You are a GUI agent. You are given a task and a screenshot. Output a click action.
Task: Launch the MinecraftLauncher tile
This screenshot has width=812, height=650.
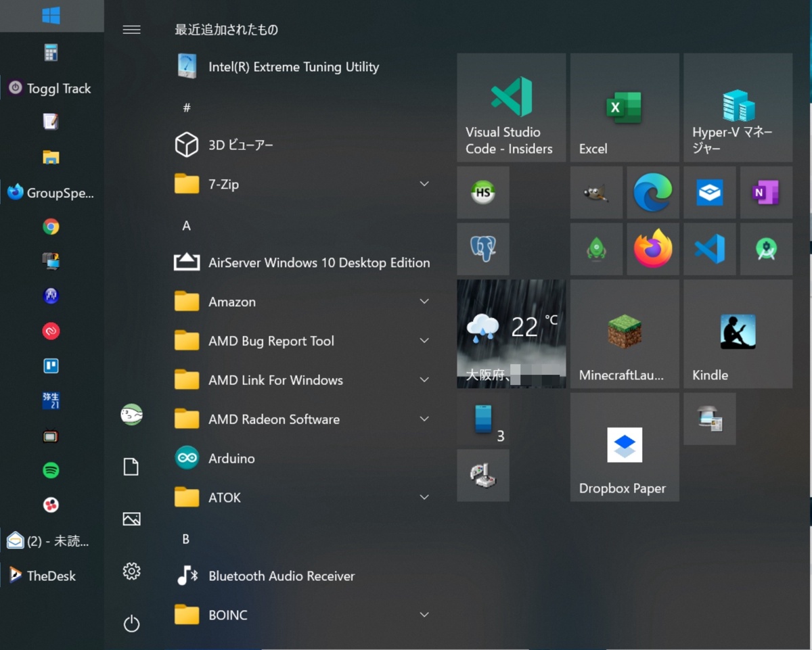(625, 334)
